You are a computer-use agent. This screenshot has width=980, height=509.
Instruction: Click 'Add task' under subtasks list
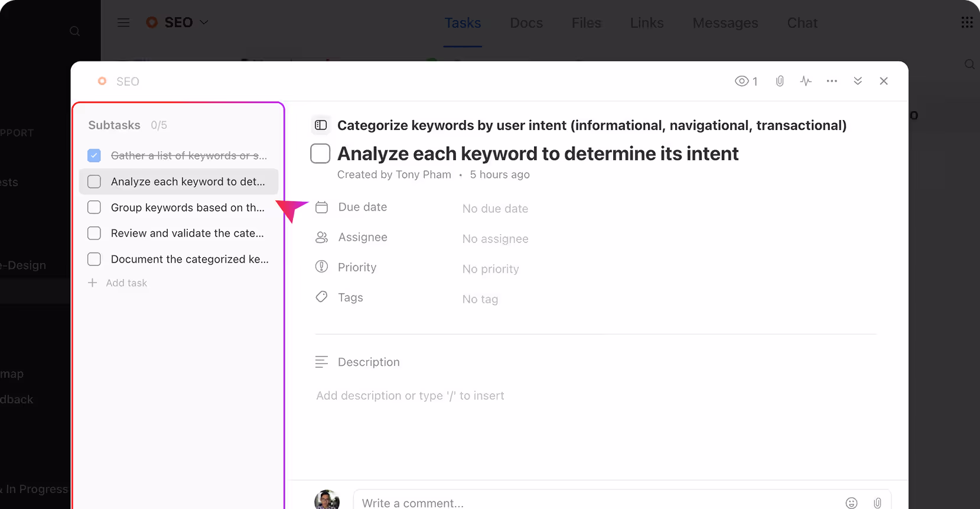(x=126, y=283)
